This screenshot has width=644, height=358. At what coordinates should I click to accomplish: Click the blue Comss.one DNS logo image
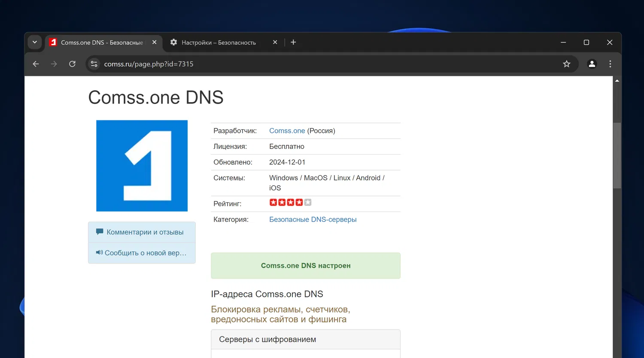click(x=142, y=165)
